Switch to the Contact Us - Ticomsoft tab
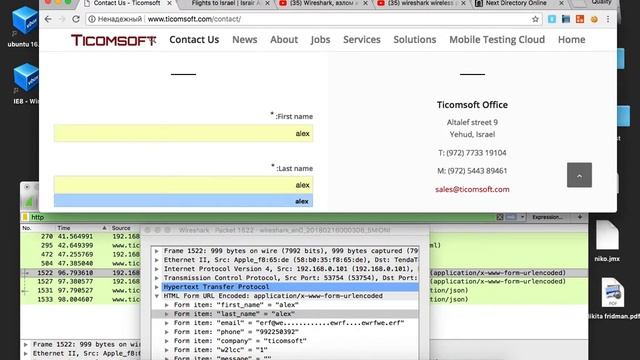Screen dimensions: 640x360 [127, 3]
